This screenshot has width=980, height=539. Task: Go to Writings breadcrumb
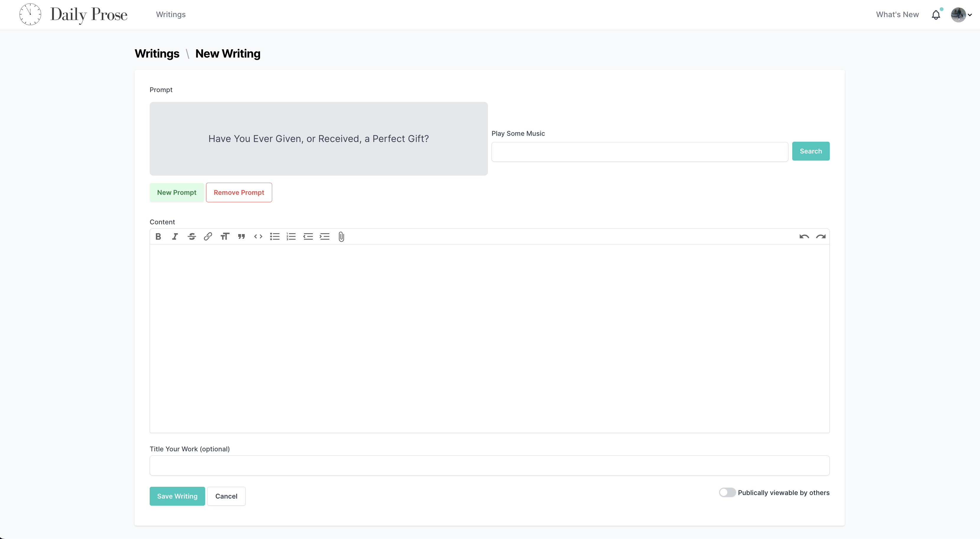pos(157,54)
